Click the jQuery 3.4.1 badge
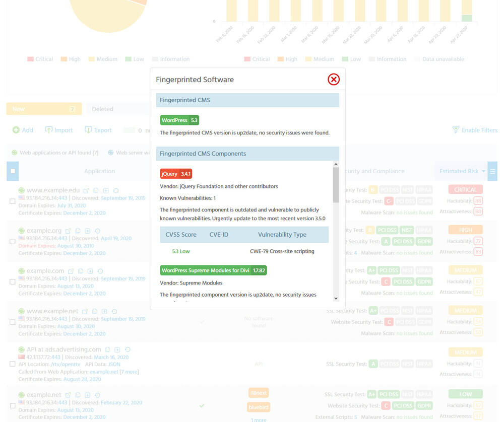The width and height of the screenshot is (504, 422). tap(176, 174)
